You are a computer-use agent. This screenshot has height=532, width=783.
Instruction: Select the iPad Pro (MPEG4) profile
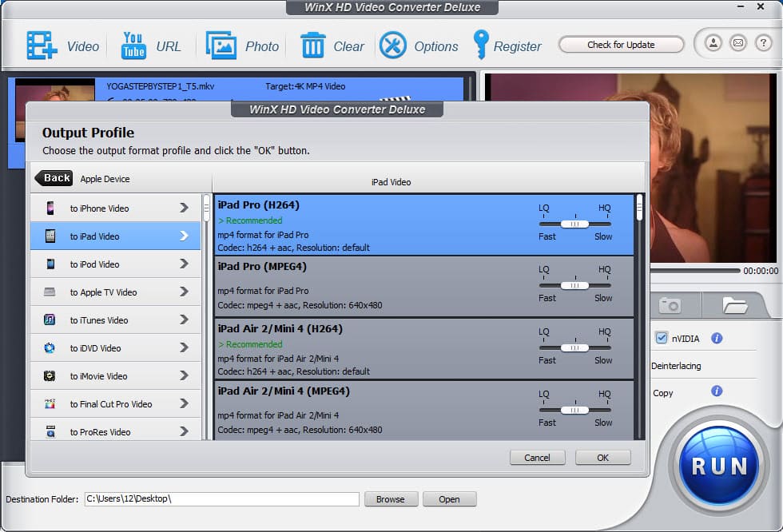(424, 287)
